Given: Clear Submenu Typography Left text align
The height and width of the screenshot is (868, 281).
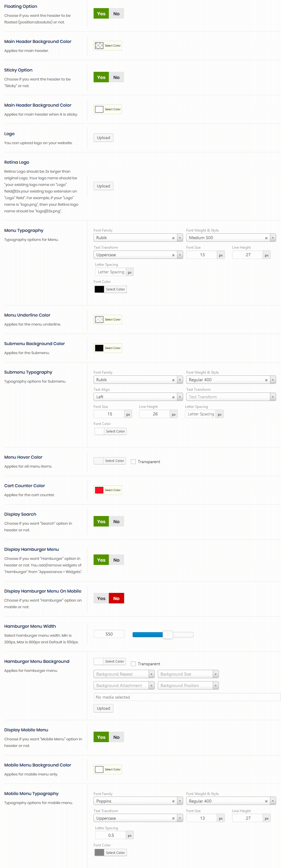Looking at the screenshot, I should [173, 397].
